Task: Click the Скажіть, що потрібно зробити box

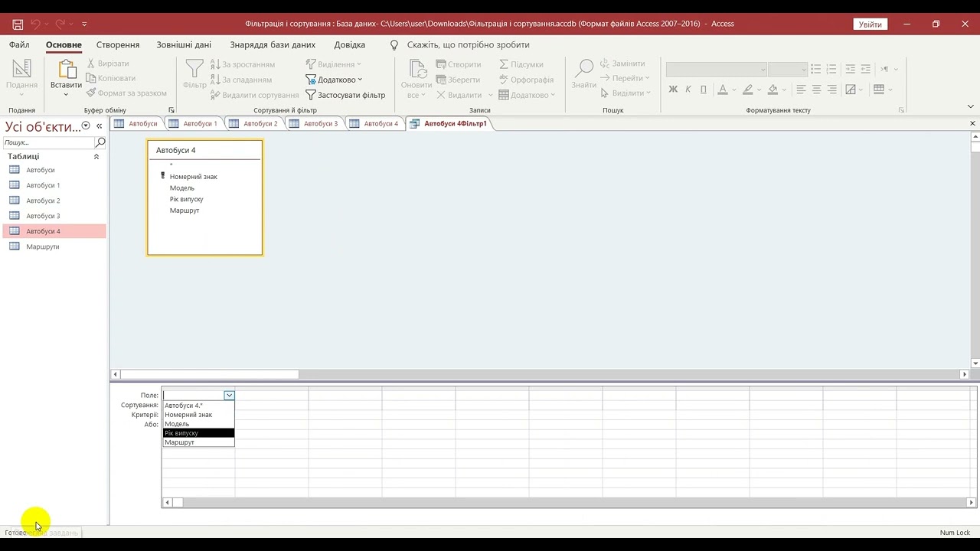Action: tap(468, 45)
